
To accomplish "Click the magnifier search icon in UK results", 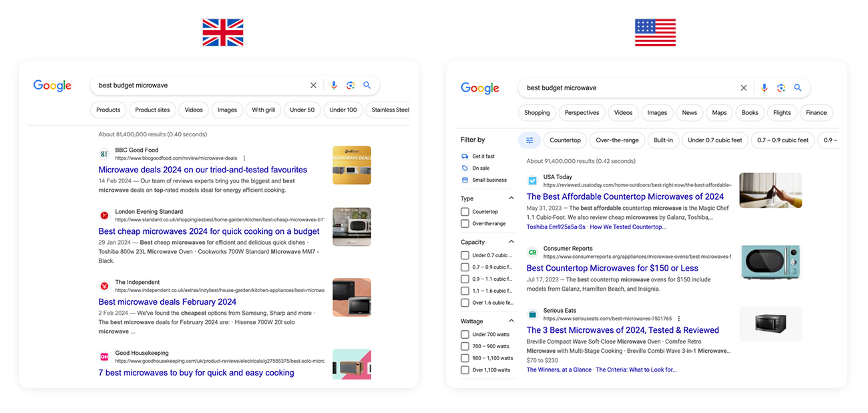I will click(367, 86).
